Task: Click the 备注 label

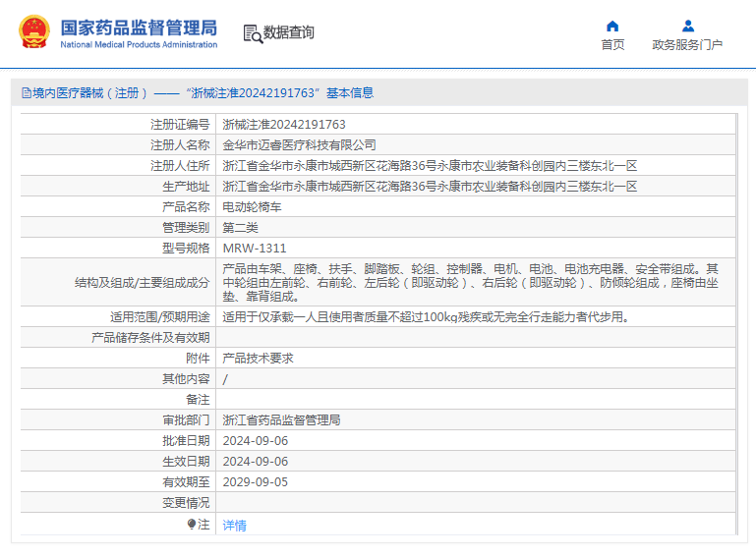Action: 198,400
